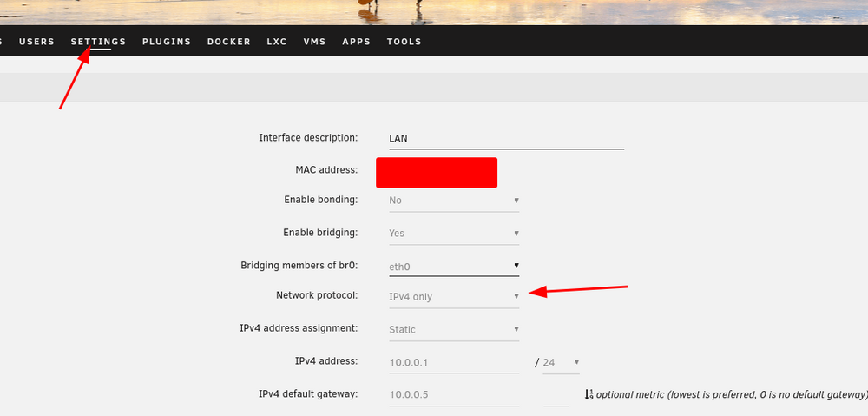Open the Users menu tab
868x416 pixels.
point(36,42)
